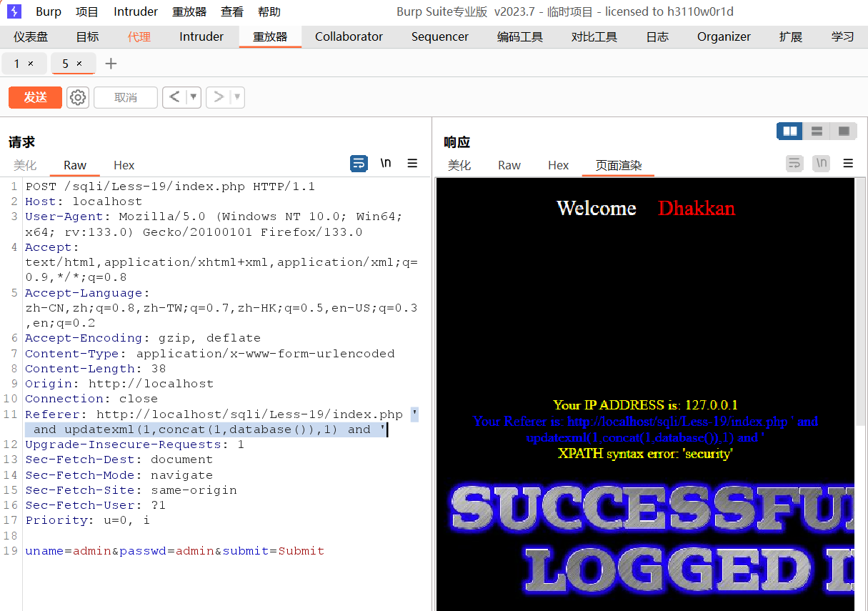Click XPATH syntax error text in response
The width and height of the screenshot is (868, 611).
(x=645, y=453)
